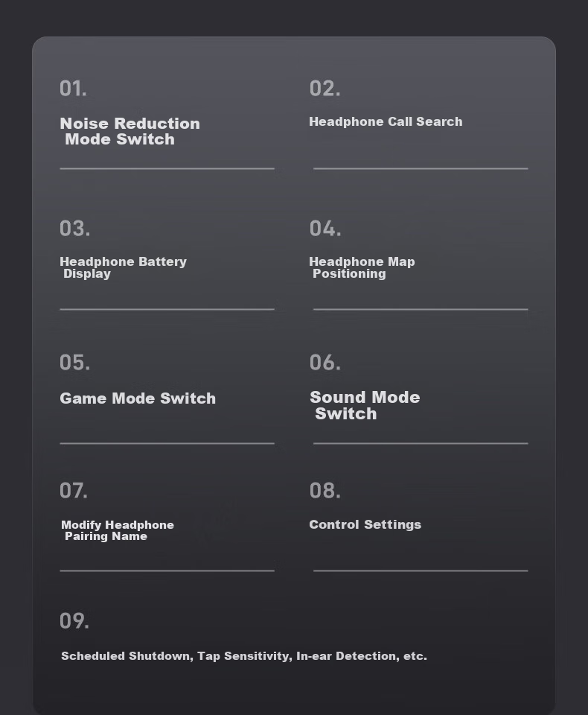Click the number 09. label

(74, 621)
